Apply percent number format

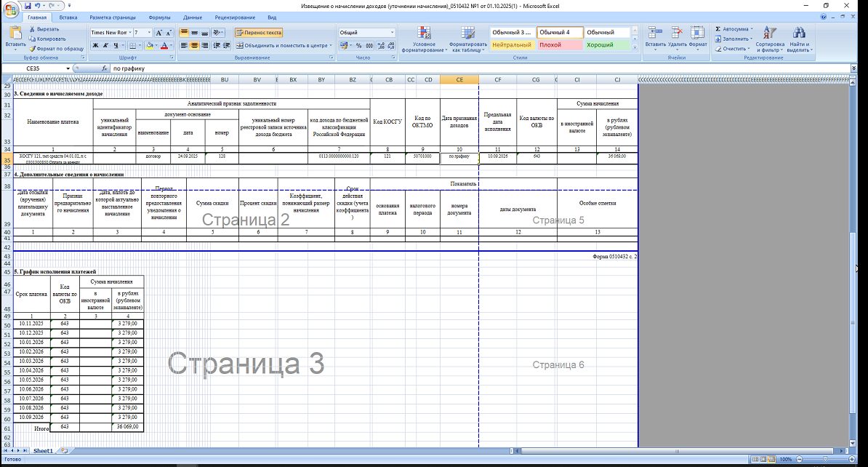[x=358, y=45]
